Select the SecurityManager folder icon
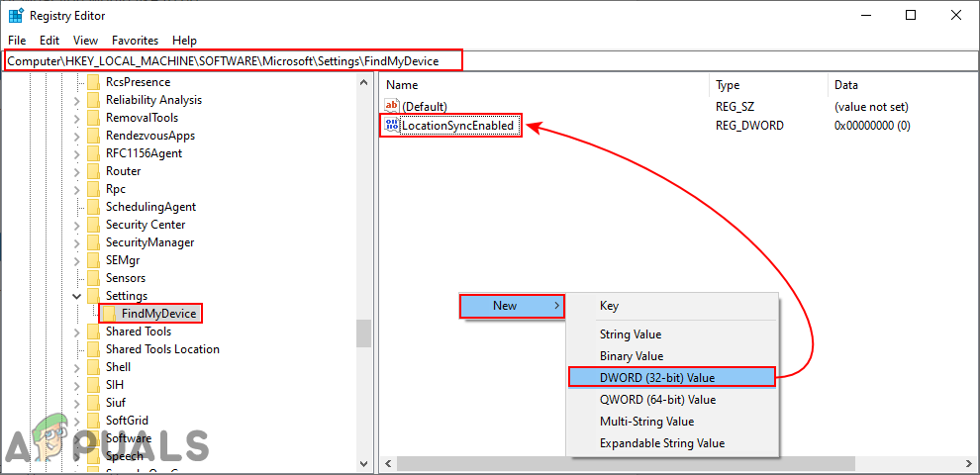 click(94, 242)
